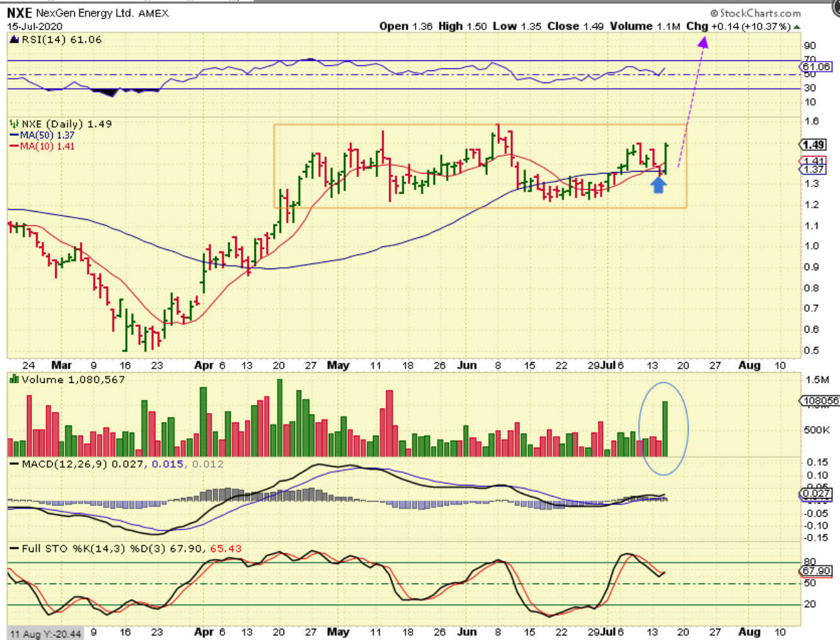Click the 61.06 RSI tag on the right axis
The height and width of the screenshot is (640, 840).
coord(816,67)
